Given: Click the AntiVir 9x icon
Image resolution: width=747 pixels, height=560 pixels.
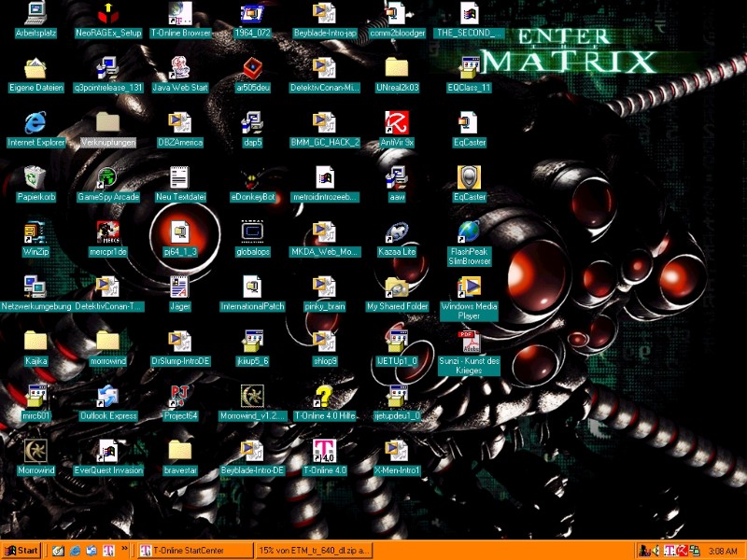Looking at the screenshot, I should click(396, 122).
